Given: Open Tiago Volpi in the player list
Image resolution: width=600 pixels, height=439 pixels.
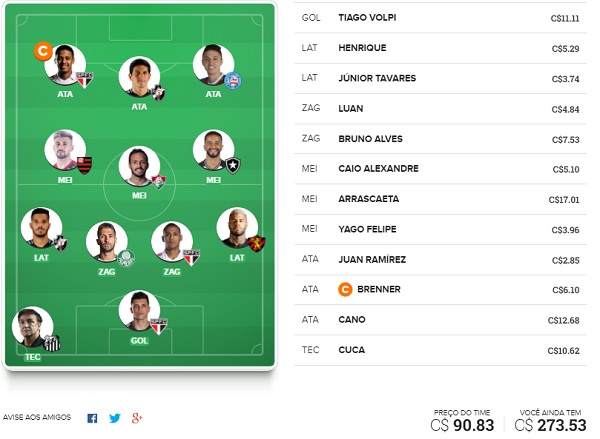Looking at the screenshot, I should coord(440,18).
